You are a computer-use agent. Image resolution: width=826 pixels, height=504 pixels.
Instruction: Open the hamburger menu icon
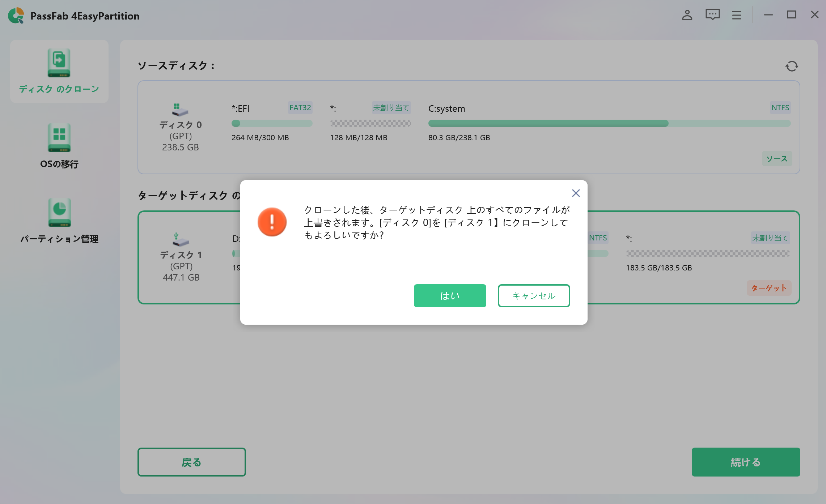[x=736, y=15]
